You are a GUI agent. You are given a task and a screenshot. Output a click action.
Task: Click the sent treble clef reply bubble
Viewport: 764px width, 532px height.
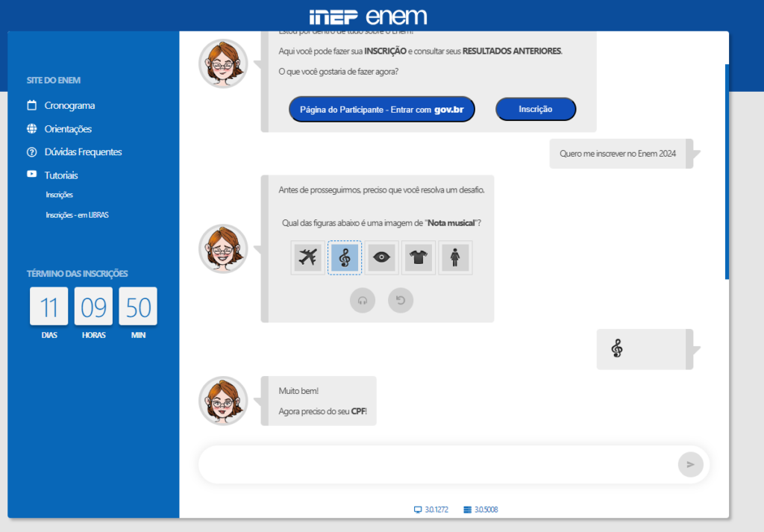(x=644, y=348)
